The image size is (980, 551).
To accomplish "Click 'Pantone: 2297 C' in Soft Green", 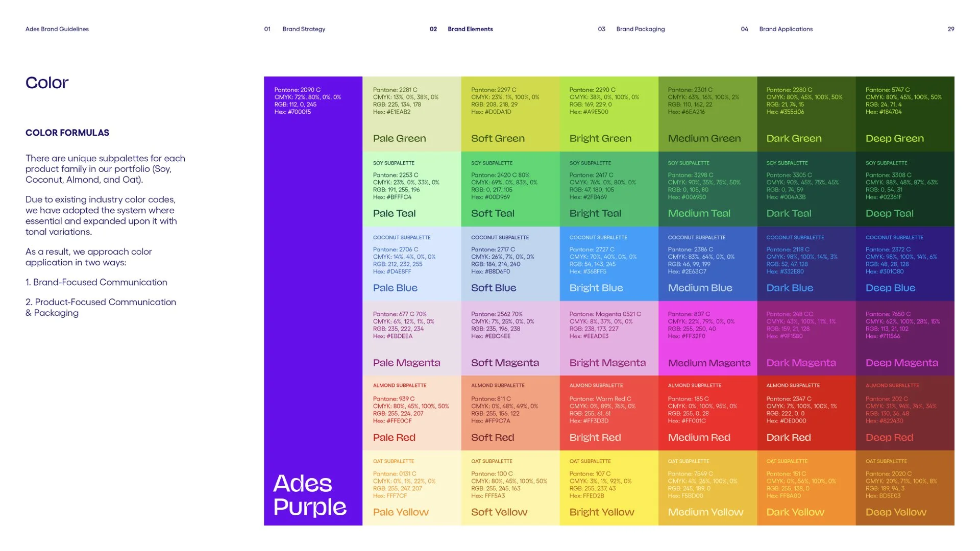I will (x=494, y=90).
